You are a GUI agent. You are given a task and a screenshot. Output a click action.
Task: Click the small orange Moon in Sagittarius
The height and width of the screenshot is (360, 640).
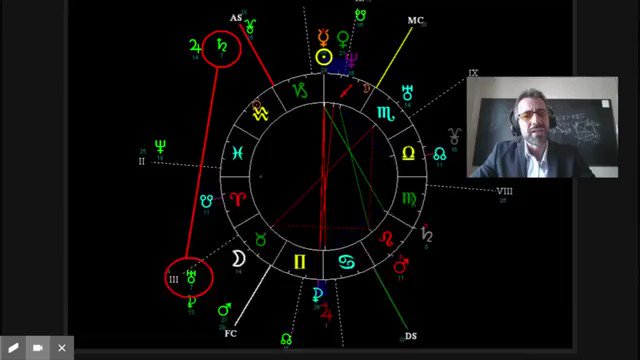tap(367, 88)
